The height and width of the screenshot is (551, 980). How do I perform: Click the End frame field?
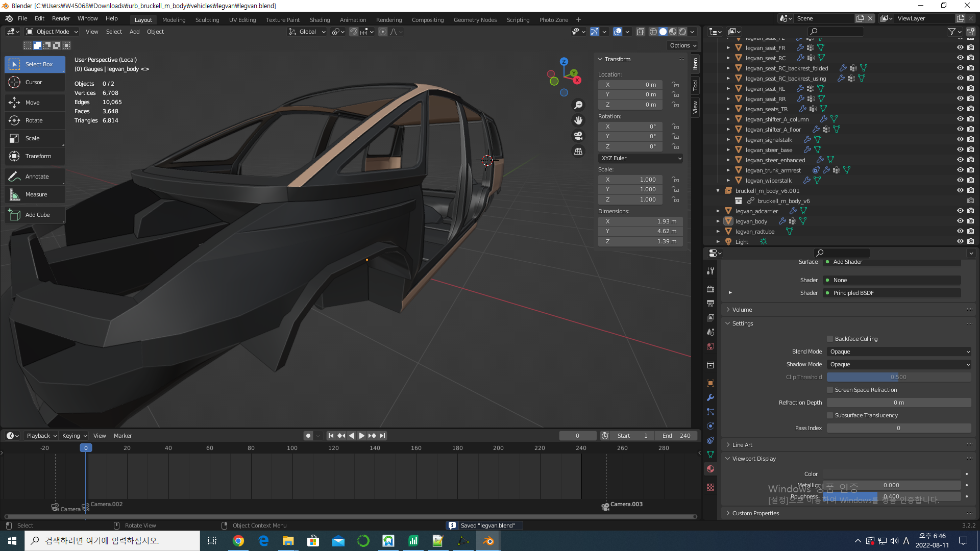coord(676,436)
